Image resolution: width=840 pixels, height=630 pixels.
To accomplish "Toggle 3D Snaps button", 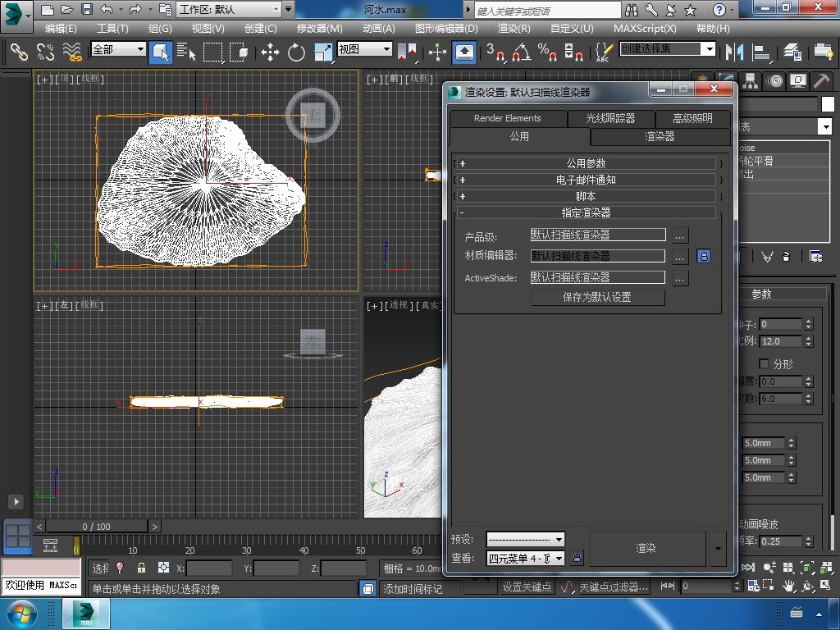I will [495, 52].
